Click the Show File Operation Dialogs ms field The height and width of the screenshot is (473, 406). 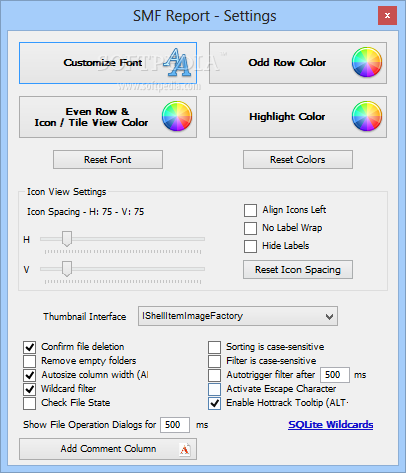pyautogui.click(x=175, y=425)
